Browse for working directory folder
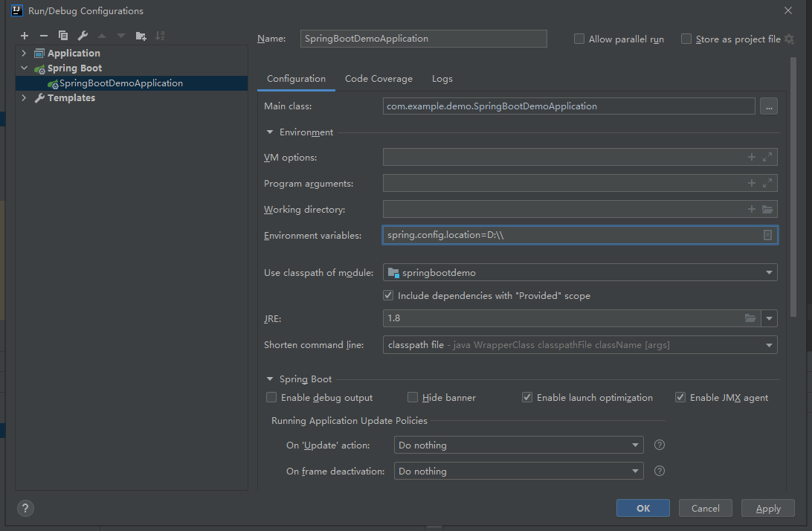This screenshot has height=531, width=812. pos(767,209)
